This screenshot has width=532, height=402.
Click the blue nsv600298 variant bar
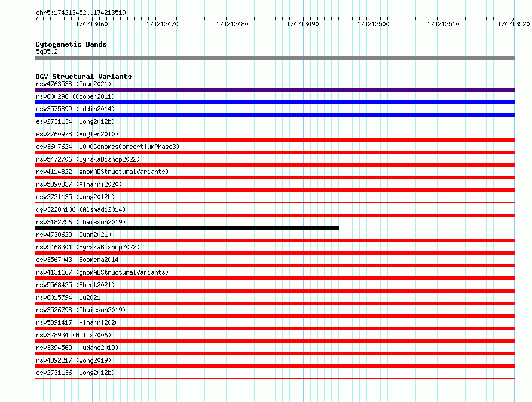pos(275,102)
